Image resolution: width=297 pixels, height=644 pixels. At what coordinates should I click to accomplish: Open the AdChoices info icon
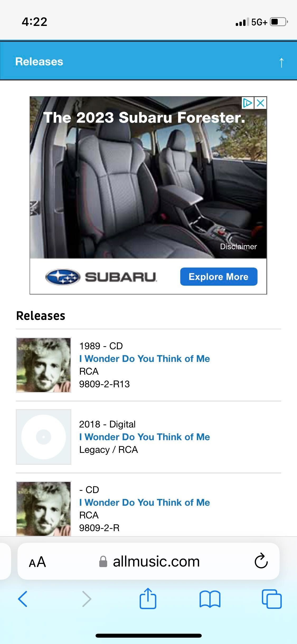[248, 103]
